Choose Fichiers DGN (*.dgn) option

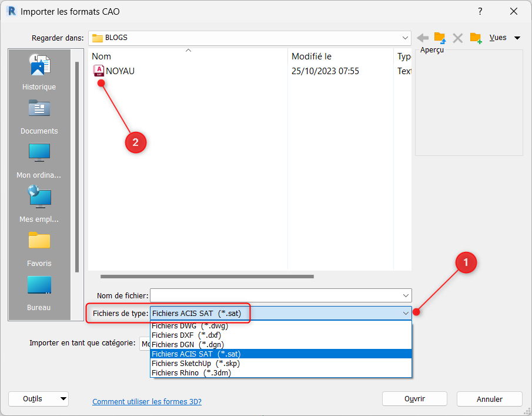(x=280, y=345)
